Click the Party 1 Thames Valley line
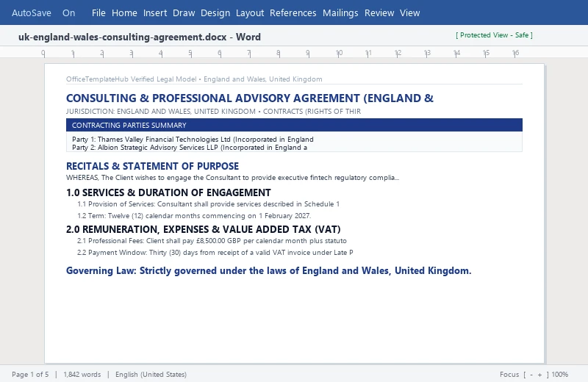Screen dimensions: 588x382 coord(193,140)
